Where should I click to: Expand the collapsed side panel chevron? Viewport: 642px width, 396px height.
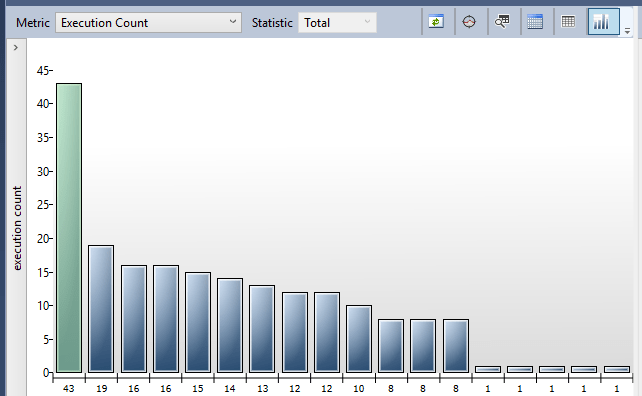point(16,48)
